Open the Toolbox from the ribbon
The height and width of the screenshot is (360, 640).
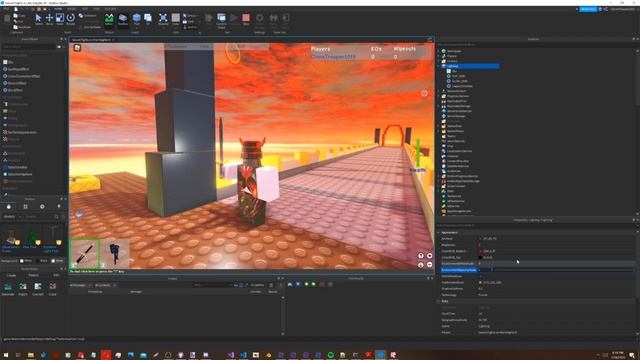[123, 19]
